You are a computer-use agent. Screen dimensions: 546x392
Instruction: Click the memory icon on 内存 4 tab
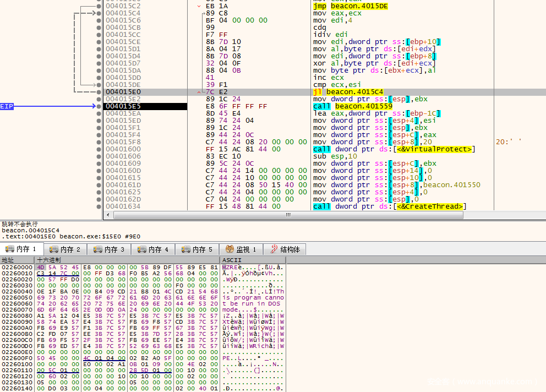pyautogui.click(x=140, y=249)
